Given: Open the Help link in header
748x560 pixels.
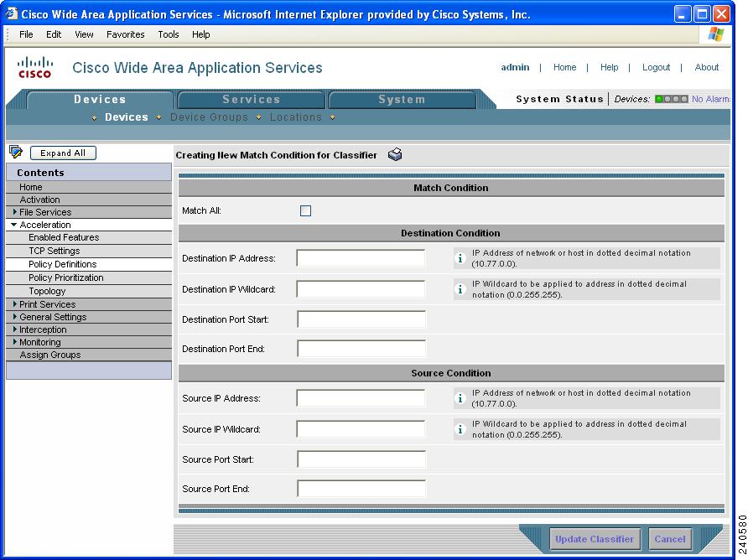Looking at the screenshot, I should coord(609,67).
